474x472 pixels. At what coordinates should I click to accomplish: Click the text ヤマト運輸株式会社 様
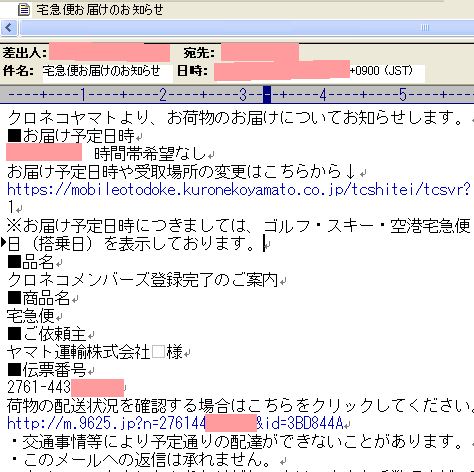[x=95, y=352]
